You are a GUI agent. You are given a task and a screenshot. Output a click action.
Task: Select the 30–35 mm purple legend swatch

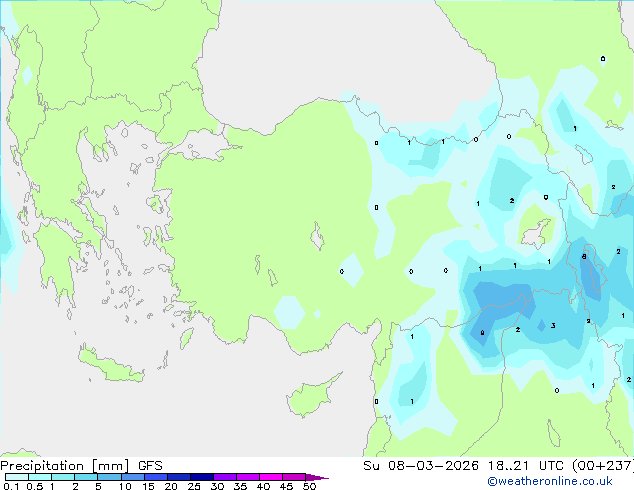(224, 477)
